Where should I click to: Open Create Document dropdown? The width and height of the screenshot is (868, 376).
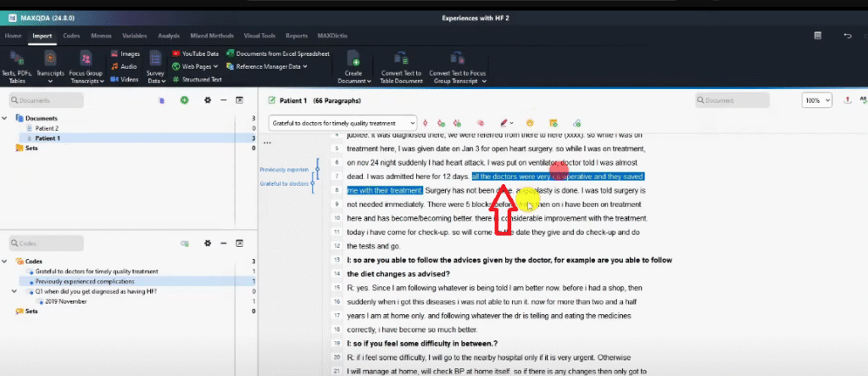click(x=353, y=66)
